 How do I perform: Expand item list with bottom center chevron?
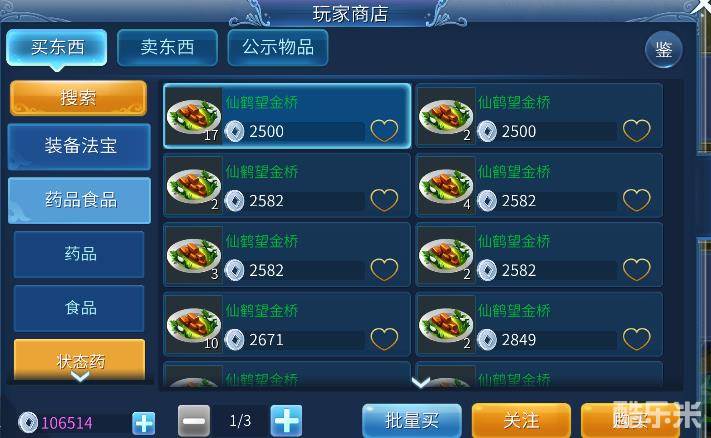[421, 383]
